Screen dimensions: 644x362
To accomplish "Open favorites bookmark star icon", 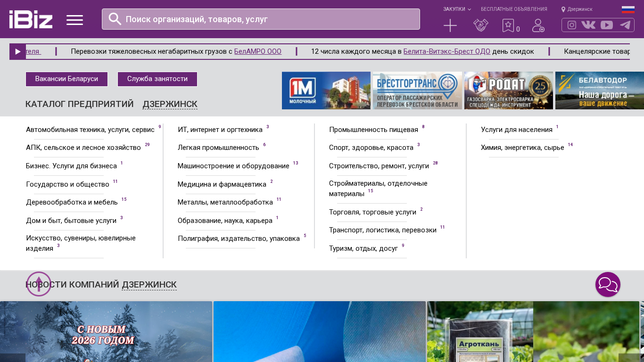I will (x=508, y=25).
